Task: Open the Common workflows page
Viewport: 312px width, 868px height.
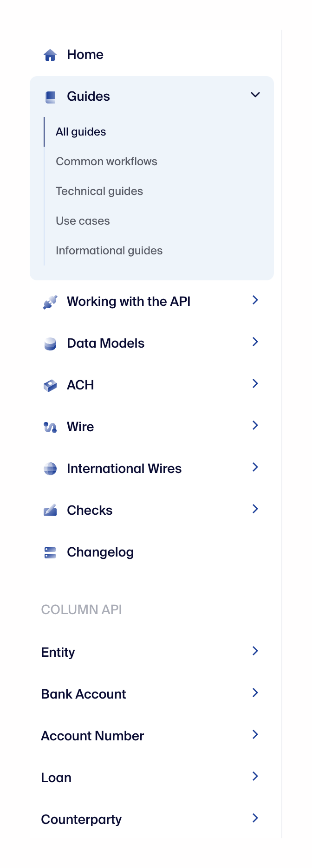Action: pyautogui.click(x=106, y=161)
